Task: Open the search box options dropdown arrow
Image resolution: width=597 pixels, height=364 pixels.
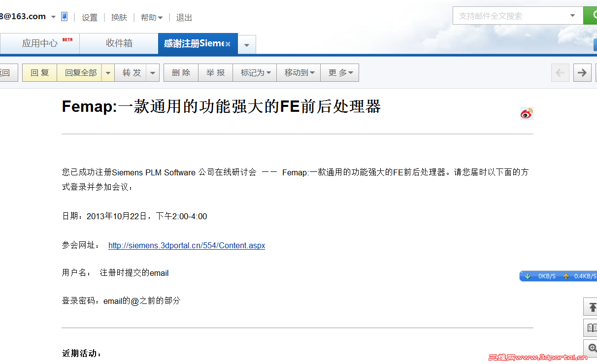Action: point(573,16)
